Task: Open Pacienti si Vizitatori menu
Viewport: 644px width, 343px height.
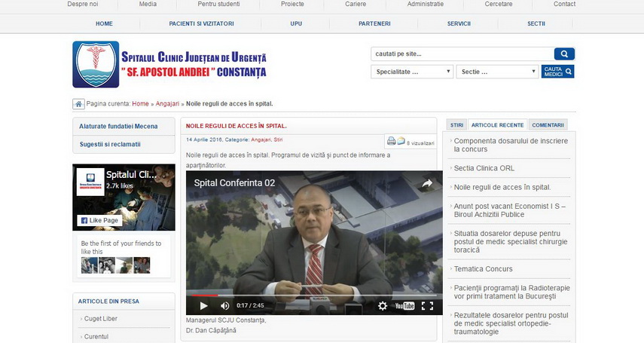Action: (x=201, y=23)
